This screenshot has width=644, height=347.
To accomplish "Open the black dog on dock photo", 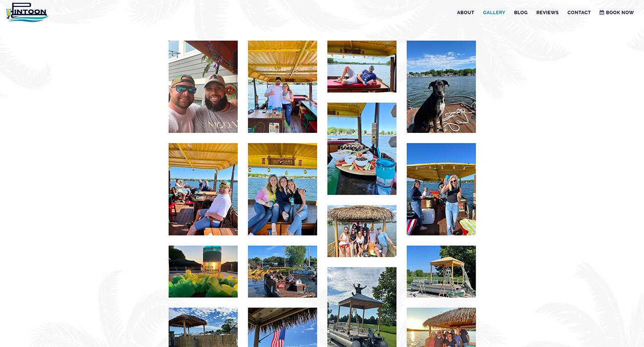I will coord(441,87).
